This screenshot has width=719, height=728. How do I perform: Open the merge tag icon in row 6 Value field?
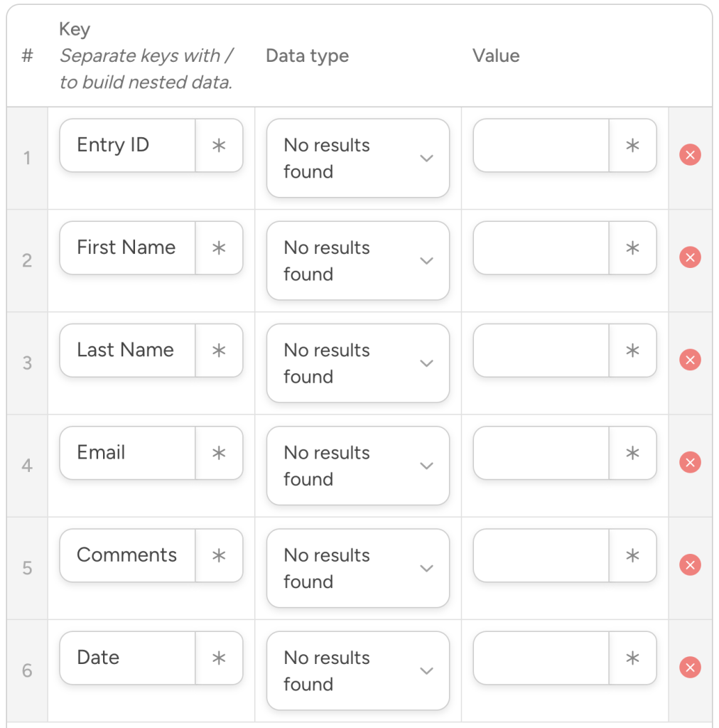point(632,658)
